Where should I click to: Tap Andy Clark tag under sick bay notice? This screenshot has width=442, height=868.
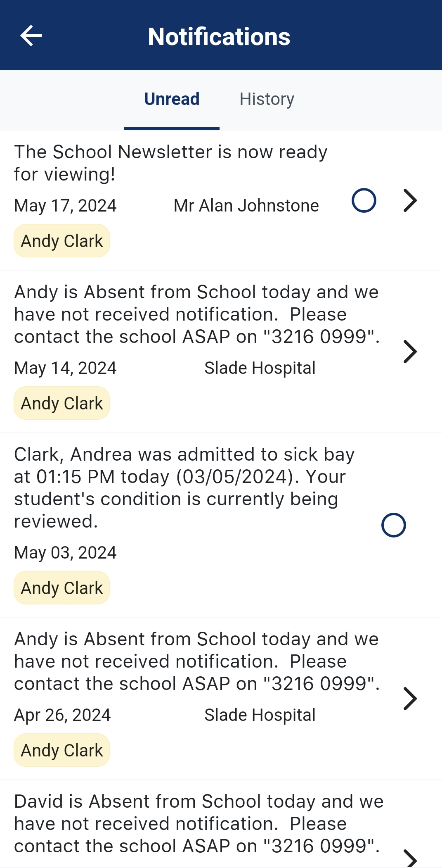[x=62, y=588]
